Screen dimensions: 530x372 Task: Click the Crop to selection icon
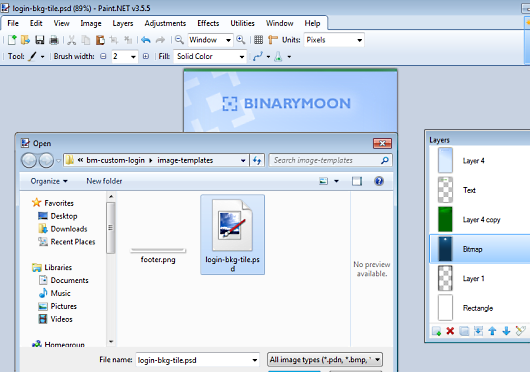[x=114, y=40]
